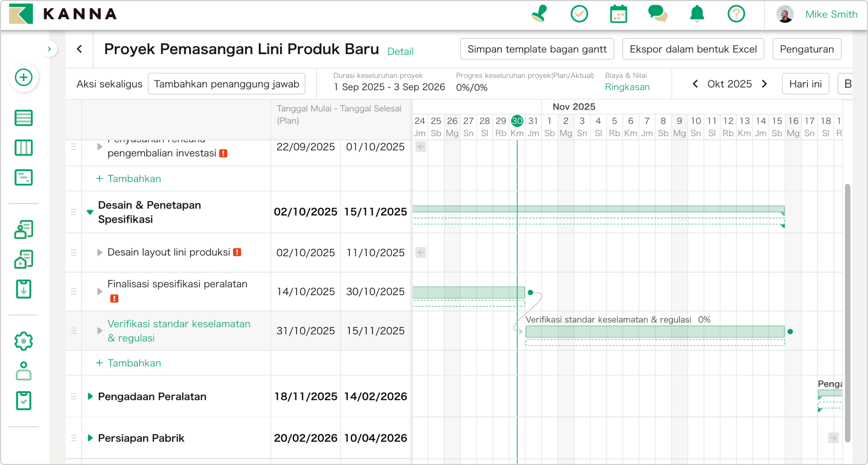The image size is (868, 465).
Task: Open the help question-mark icon
Action: [737, 14]
